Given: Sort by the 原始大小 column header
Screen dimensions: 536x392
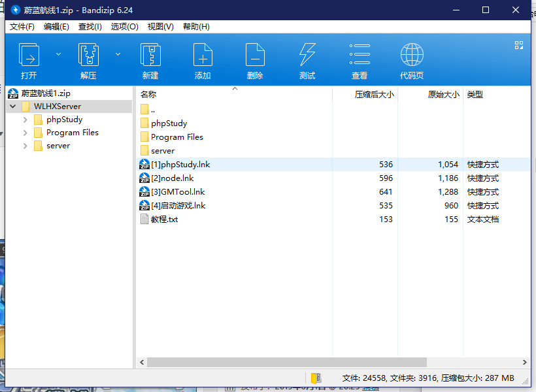Looking at the screenshot, I should coord(444,95).
